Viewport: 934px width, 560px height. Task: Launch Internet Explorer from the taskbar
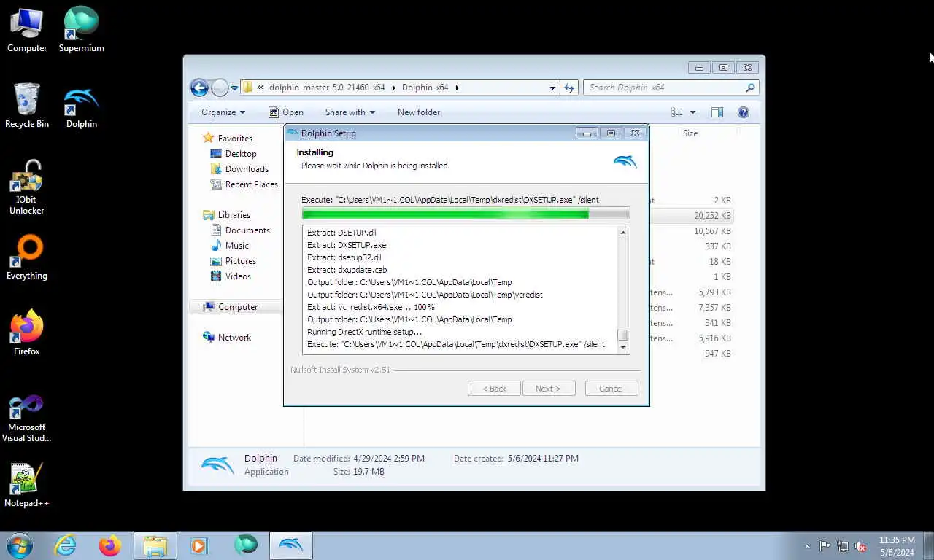[65, 545]
